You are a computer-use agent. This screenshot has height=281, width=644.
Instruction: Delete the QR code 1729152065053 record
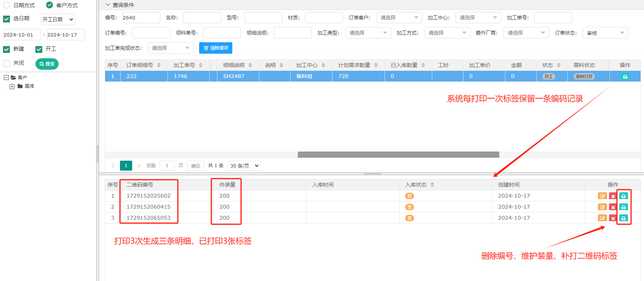coord(613,218)
